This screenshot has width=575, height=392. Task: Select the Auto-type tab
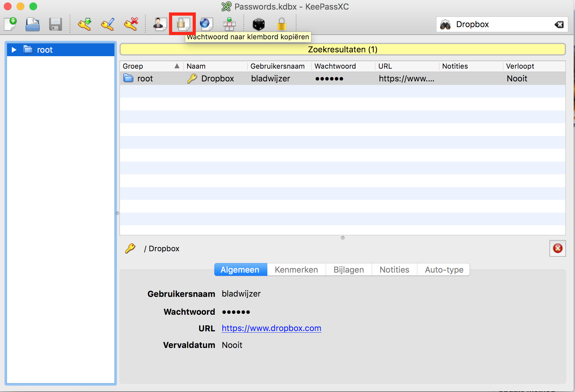pos(444,270)
